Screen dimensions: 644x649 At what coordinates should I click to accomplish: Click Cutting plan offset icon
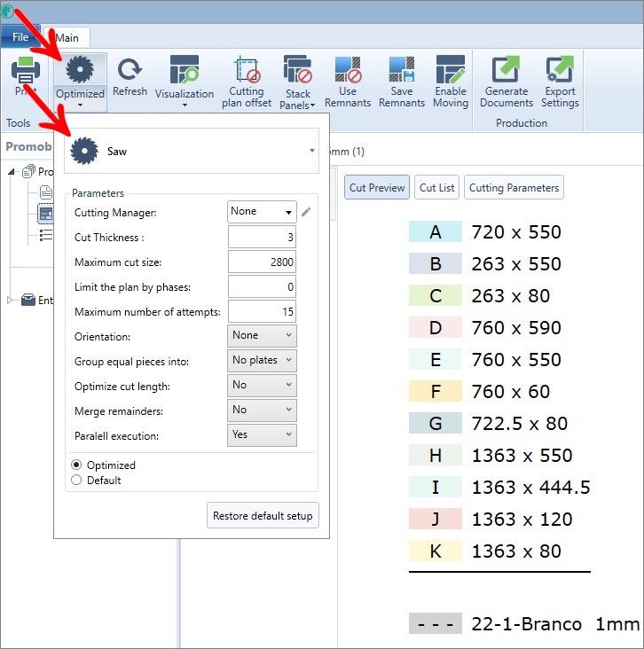[x=247, y=69]
